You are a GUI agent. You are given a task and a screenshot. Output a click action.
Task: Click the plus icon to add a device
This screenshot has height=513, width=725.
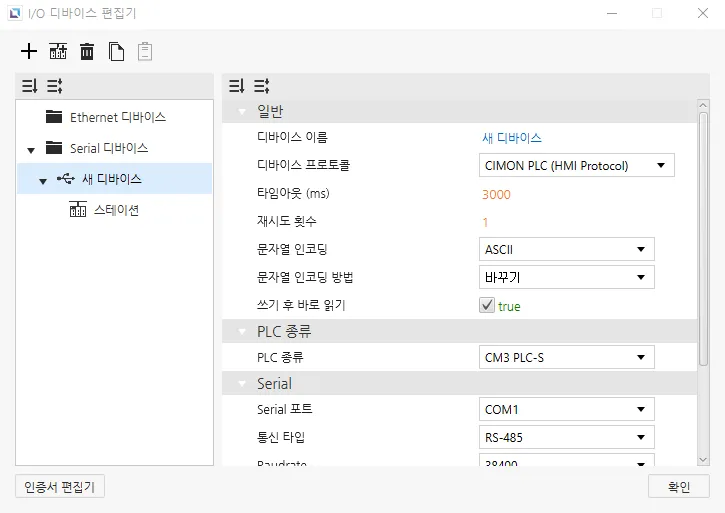pos(29,52)
